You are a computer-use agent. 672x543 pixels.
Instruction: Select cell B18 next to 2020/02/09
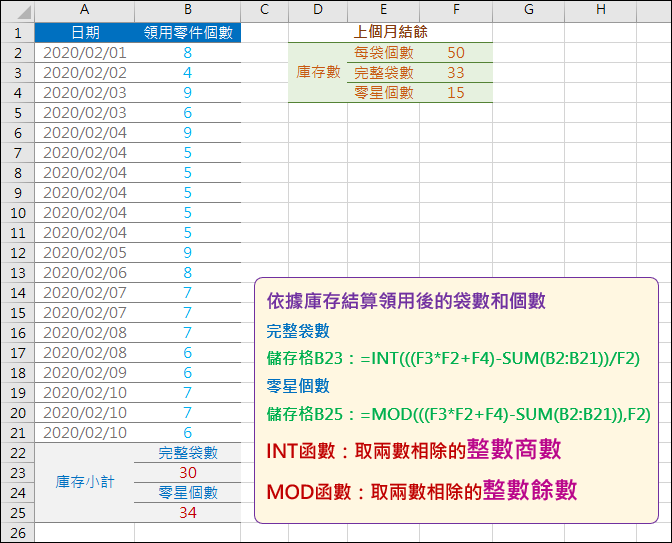188,373
